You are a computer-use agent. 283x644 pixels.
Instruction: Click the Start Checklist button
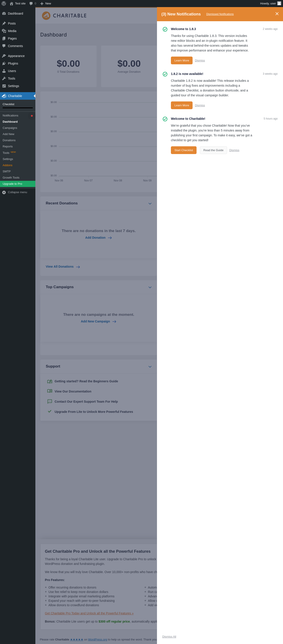pyautogui.click(x=184, y=150)
